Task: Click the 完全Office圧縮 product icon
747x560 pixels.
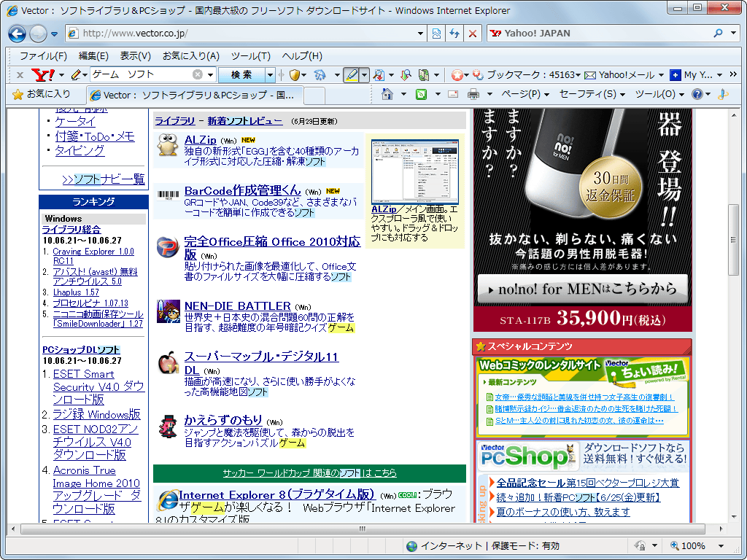Action: click(168, 247)
